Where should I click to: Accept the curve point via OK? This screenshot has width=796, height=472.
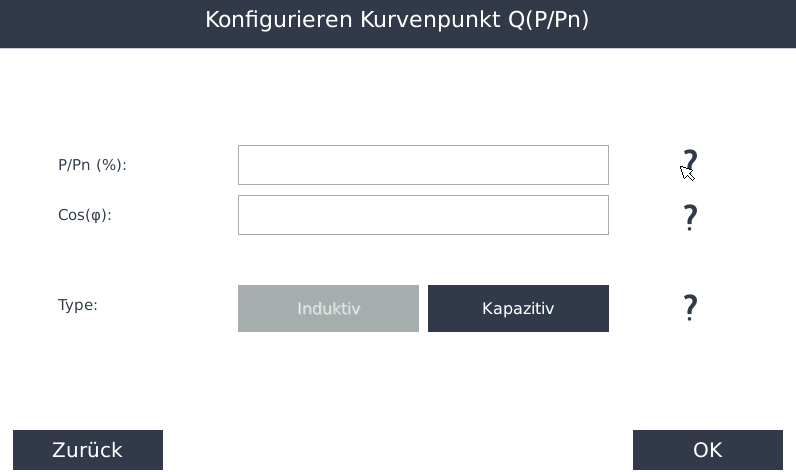pyautogui.click(x=707, y=450)
